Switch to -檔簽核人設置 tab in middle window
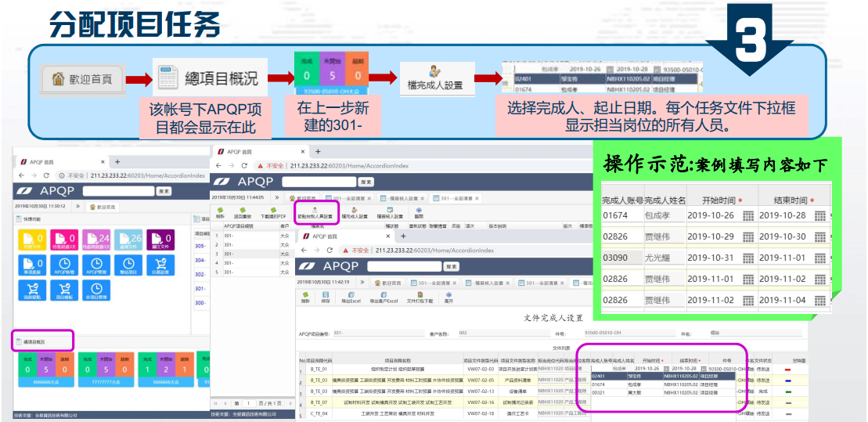This screenshot has width=868, height=422. pyautogui.click(x=401, y=198)
